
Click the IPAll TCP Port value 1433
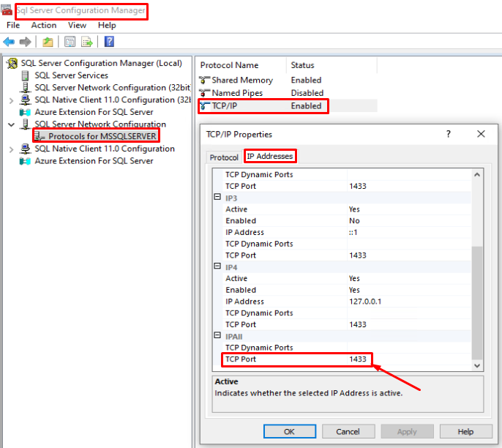[358, 359]
